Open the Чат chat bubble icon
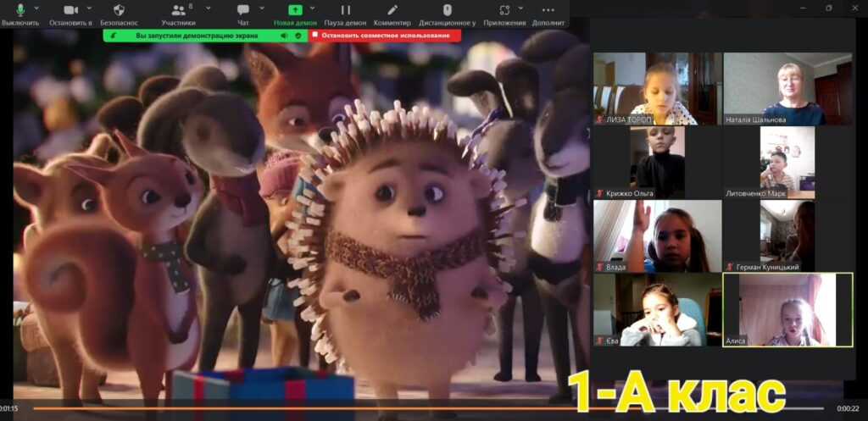Viewport: 868px width, 421px height. pyautogui.click(x=243, y=10)
